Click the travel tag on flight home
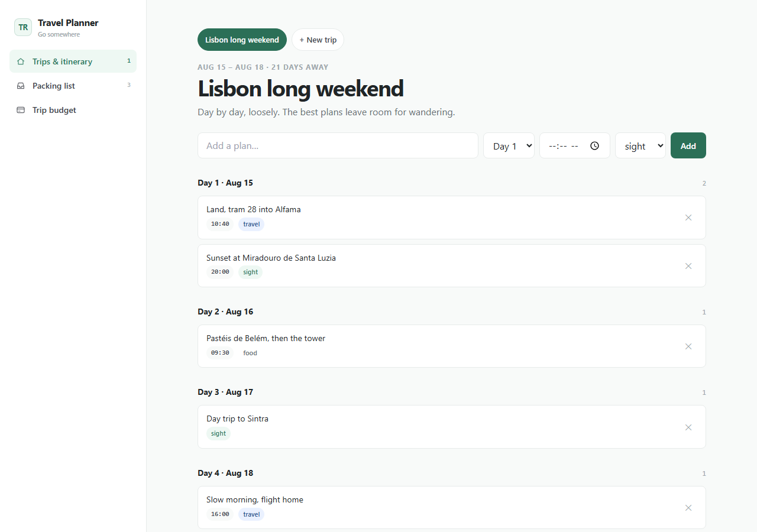Viewport: 757px width, 532px height. pyautogui.click(x=251, y=514)
